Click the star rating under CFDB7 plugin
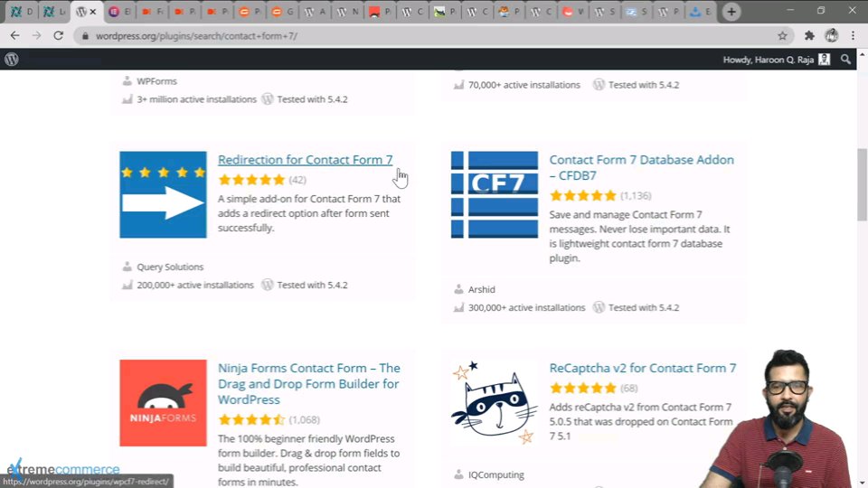The image size is (868, 488). tap(583, 195)
